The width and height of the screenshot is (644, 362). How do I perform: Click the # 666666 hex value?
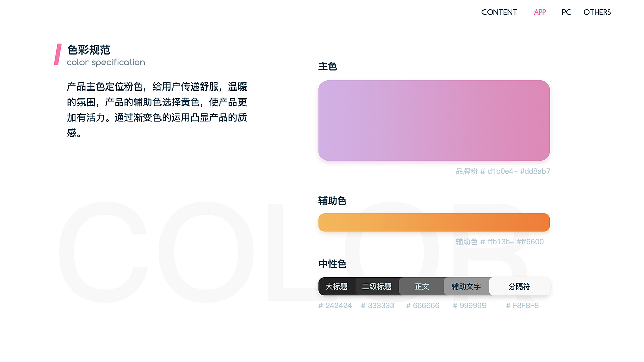click(x=423, y=306)
